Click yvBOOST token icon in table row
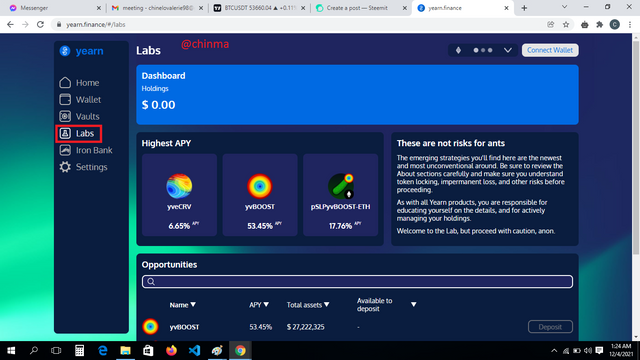This screenshot has height=360, width=640. (150, 327)
